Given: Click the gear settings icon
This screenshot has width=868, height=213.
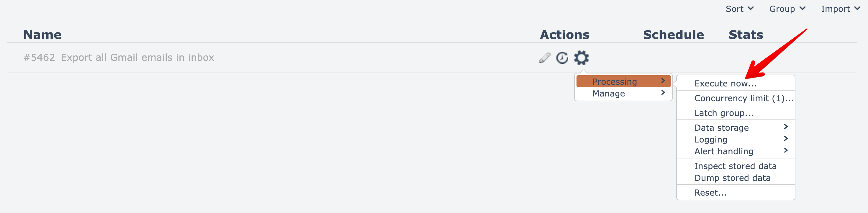Looking at the screenshot, I should point(581,58).
